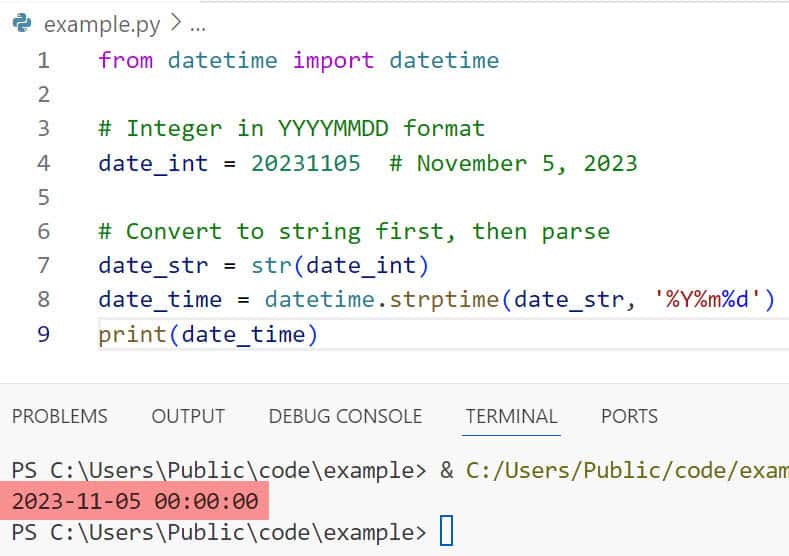Focus the terminal prompt cursor

point(446,530)
